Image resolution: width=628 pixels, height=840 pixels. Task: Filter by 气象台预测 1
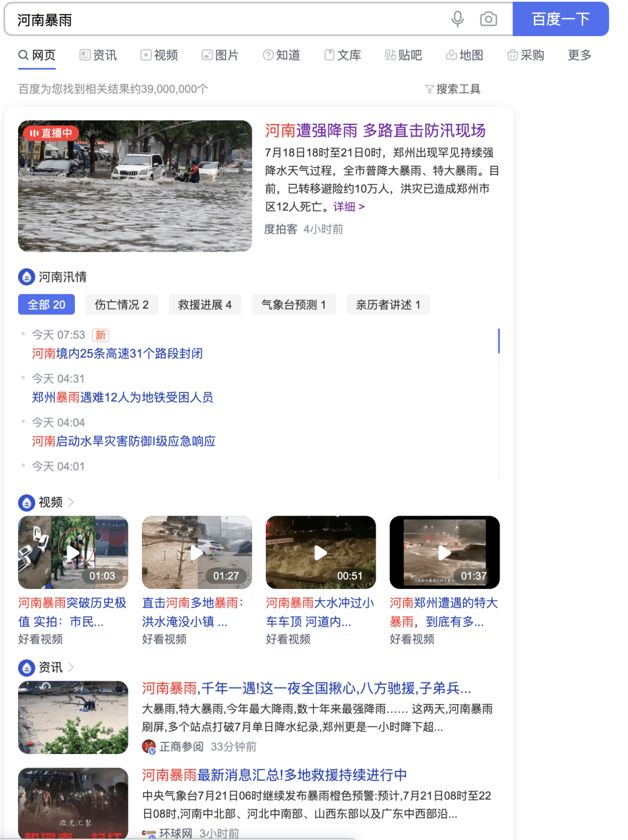tap(294, 305)
